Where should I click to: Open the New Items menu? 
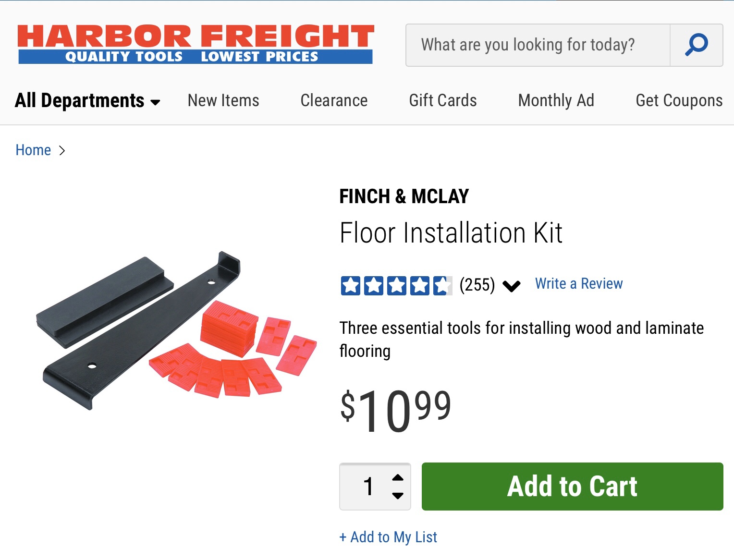point(223,100)
